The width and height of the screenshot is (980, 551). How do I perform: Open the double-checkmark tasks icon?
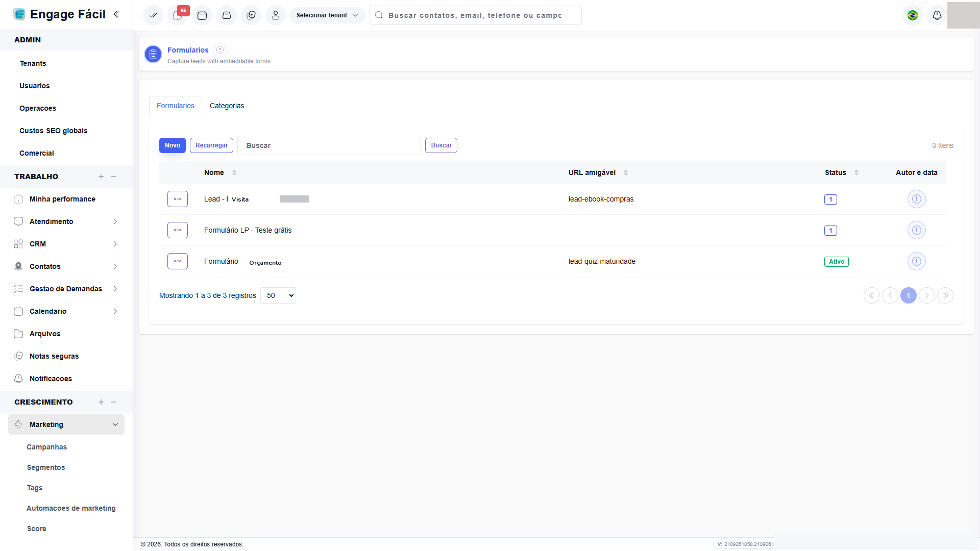tap(153, 15)
